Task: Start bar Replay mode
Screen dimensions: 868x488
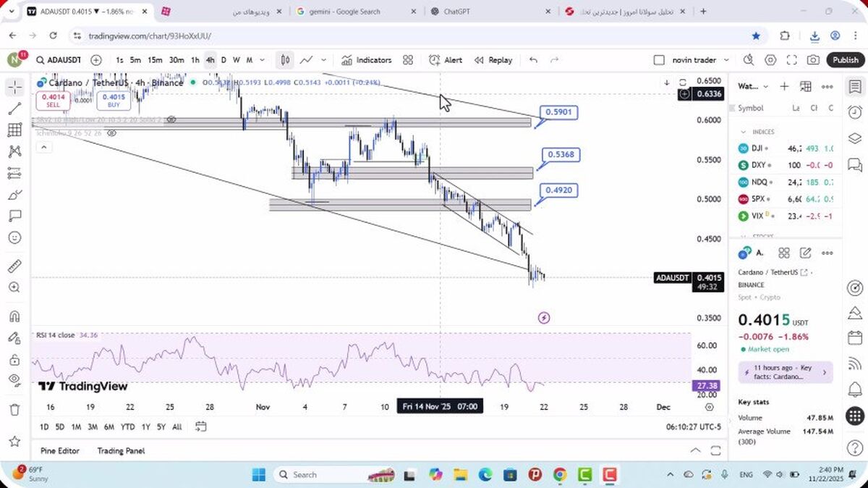Action: pos(493,60)
